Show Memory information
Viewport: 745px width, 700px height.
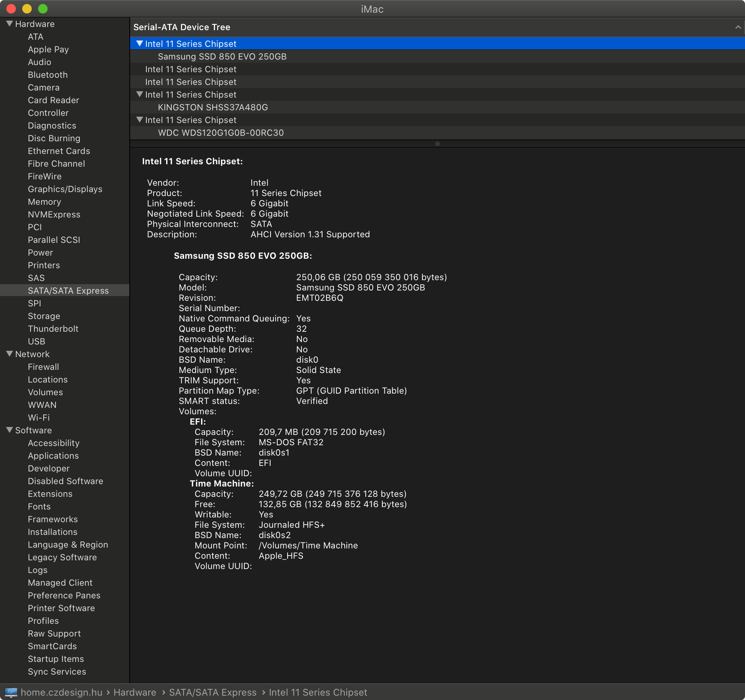(44, 202)
